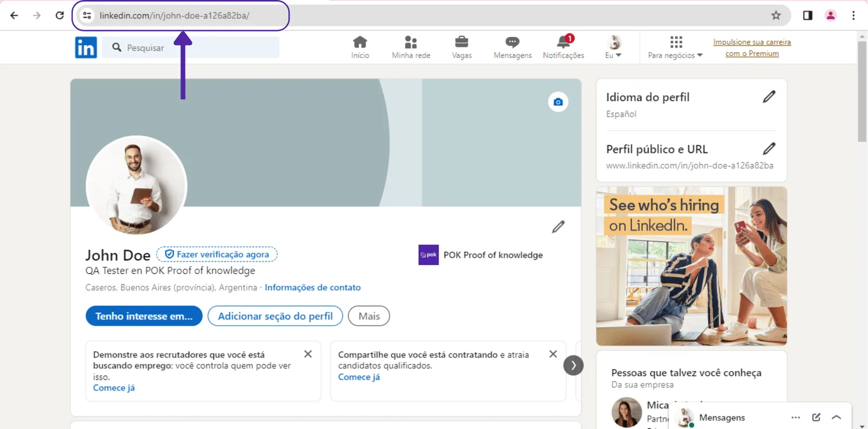The image size is (868, 429).
Task: Click the See who's hiring on LinkedIn ad
Action: click(x=692, y=266)
